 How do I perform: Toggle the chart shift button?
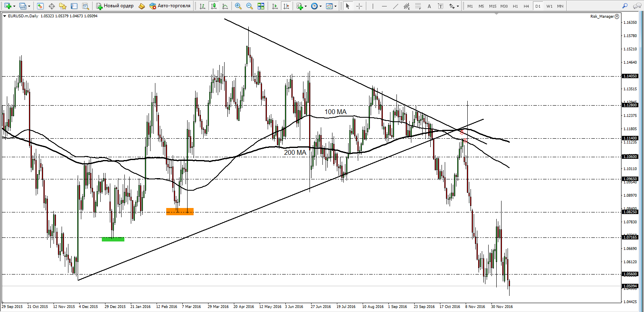[x=286, y=6]
